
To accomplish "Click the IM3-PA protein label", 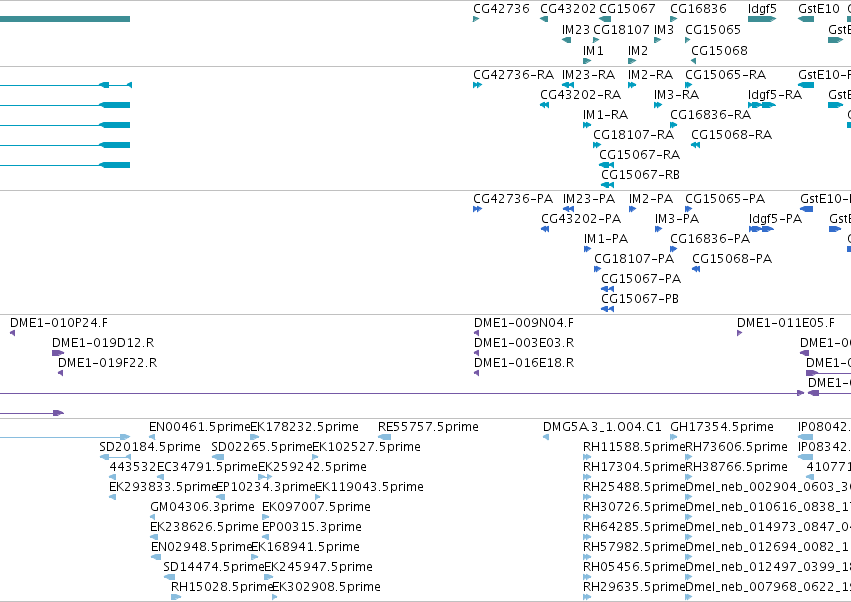I will [x=677, y=219].
